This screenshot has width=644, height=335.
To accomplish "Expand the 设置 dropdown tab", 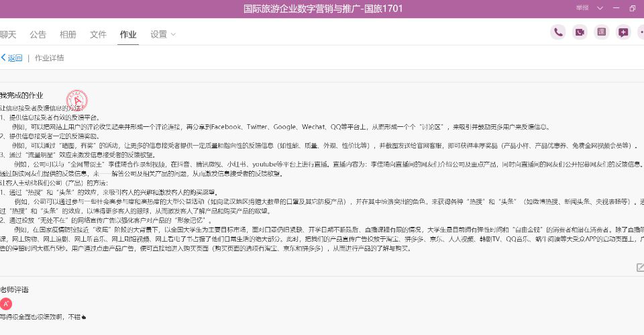I will point(163,34).
